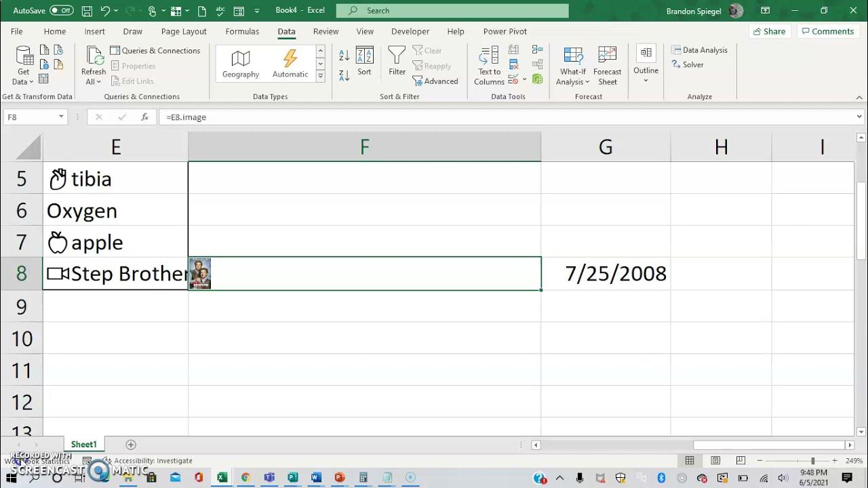Toggle the AutoSave switch
The height and width of the screenshot is (488, 868).
click(x=61, y=11)
